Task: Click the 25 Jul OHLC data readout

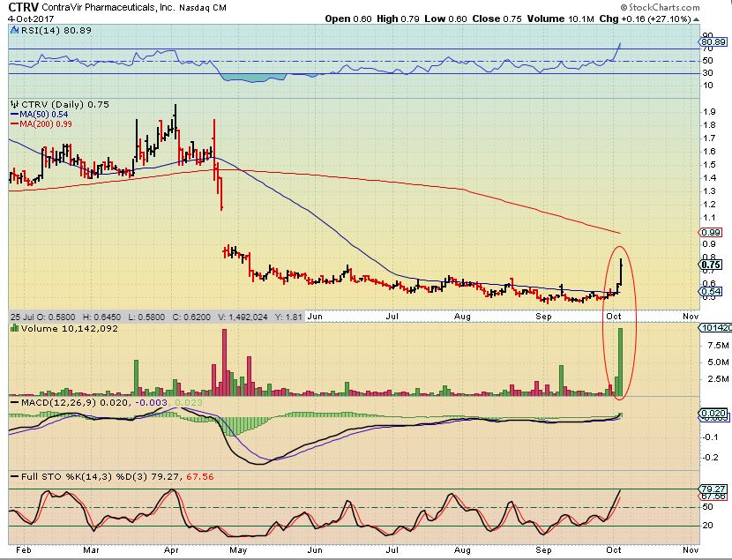Action: click(x=156, y=317)
